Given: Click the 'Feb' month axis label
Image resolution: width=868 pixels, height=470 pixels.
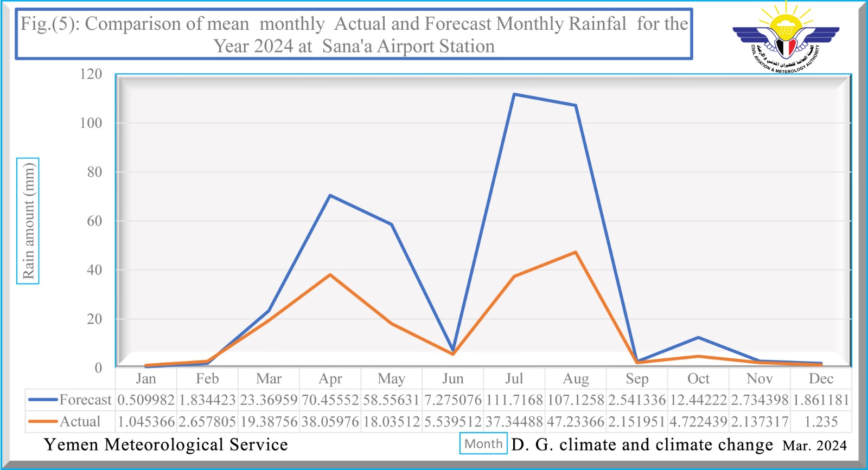Looking at the screenshot, I should (x=207, y=378).
